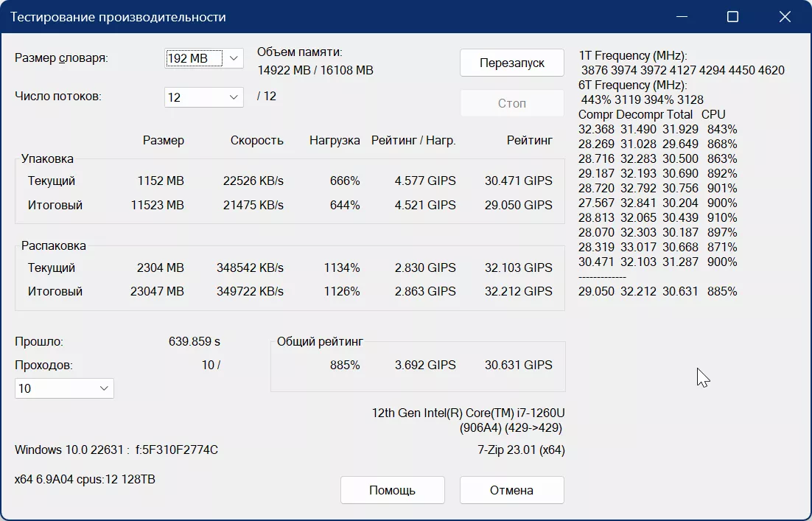Click the (906A4) (429->429) text

[x=511, y=427]
